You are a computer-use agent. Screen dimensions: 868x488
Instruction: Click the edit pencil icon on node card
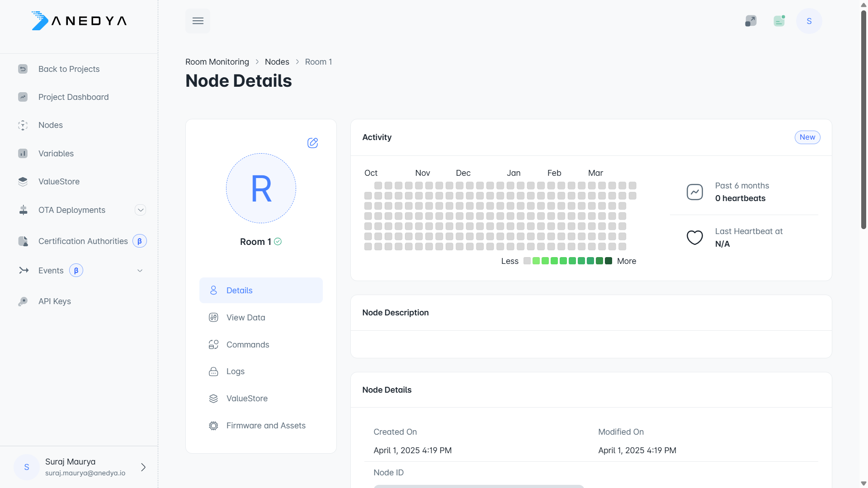click(312, 143)
